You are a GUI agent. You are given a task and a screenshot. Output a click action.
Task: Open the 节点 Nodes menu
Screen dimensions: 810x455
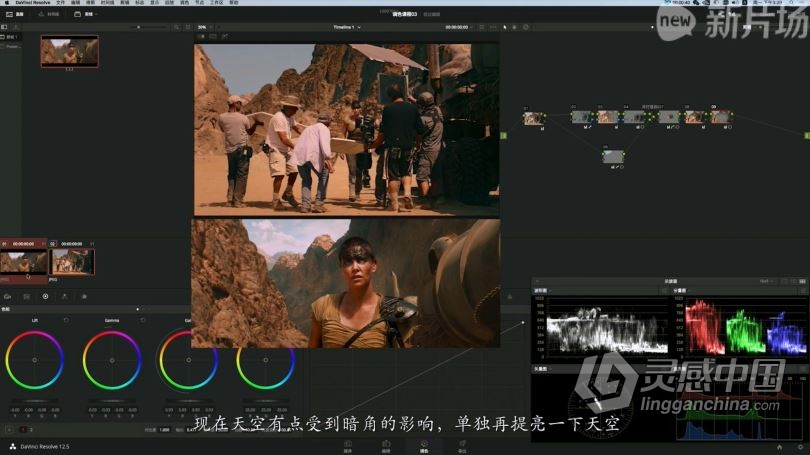point(200,3)
